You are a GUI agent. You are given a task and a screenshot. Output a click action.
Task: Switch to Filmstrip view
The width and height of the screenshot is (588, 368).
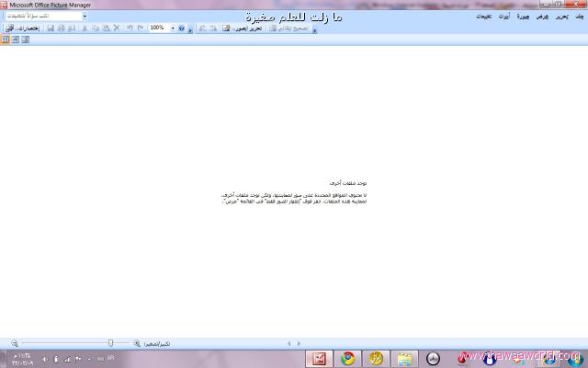click(x=15, y=40)
